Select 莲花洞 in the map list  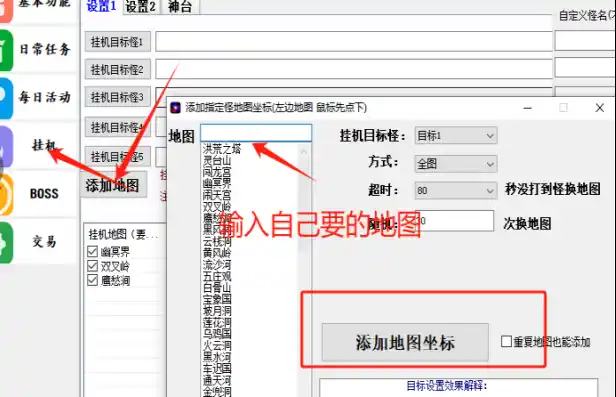click(217, 323)
